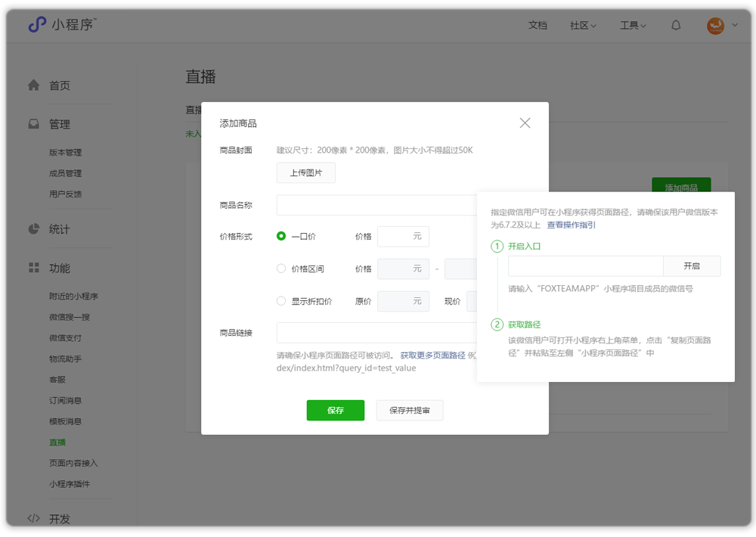Open 微信支付 in the sidebar
This screenshot has height=537, width=756.
coord(65,338)
